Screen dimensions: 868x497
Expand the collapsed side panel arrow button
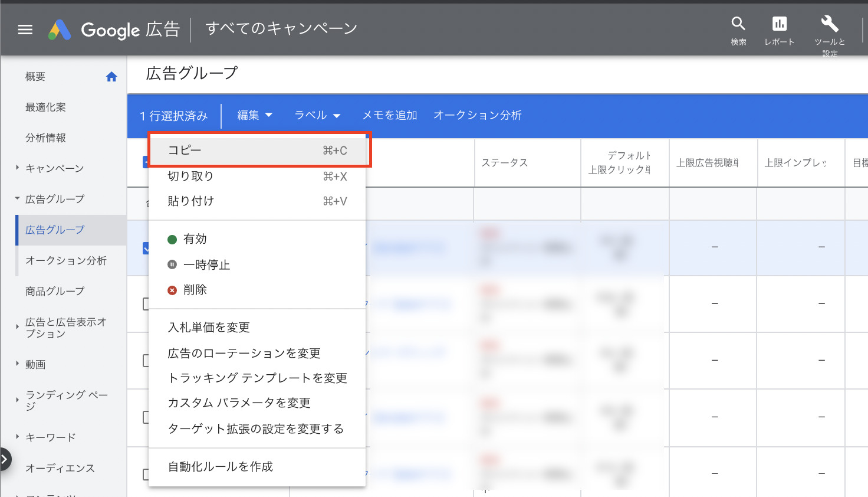pyautogui.click(x=5, y=459)
